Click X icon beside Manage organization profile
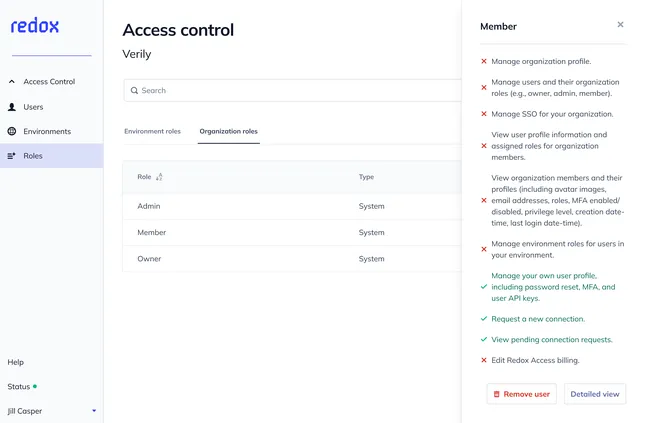This screenshot has width=645, height=423. [x=484, y=61]
